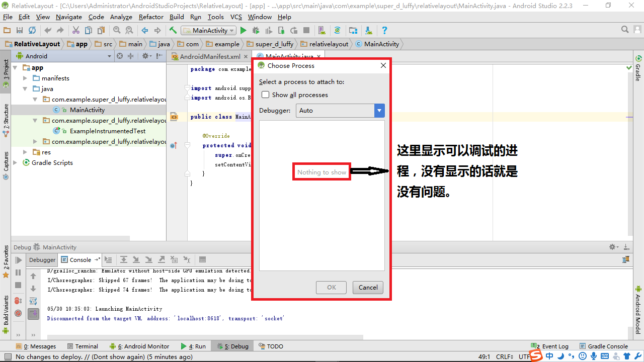644x362 pixels.
Task: Open the Debugger Auto dropdown
Action: (x=340, y=111)
